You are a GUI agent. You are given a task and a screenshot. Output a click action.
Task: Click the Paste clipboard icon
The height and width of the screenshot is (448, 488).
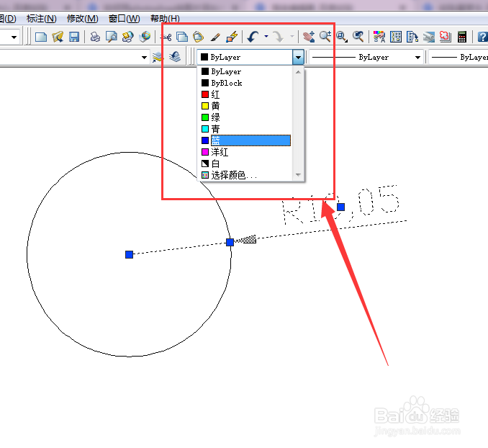[x=198, y=37]
